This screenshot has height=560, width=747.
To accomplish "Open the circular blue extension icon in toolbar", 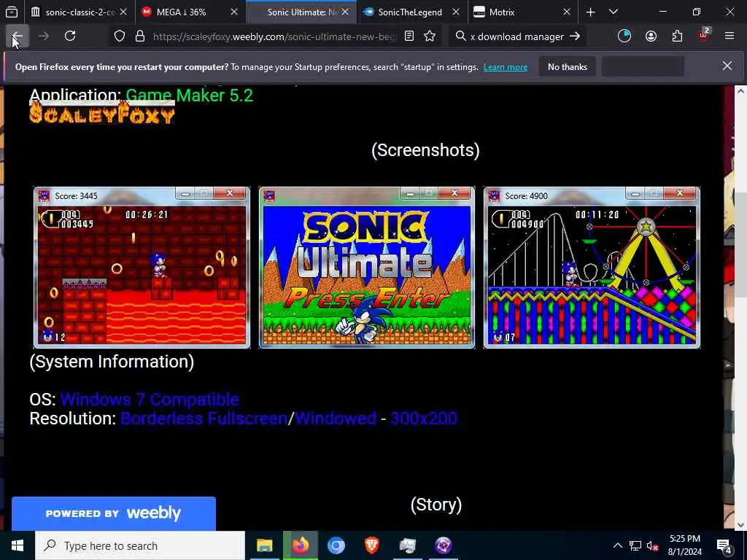I will 624,36.
